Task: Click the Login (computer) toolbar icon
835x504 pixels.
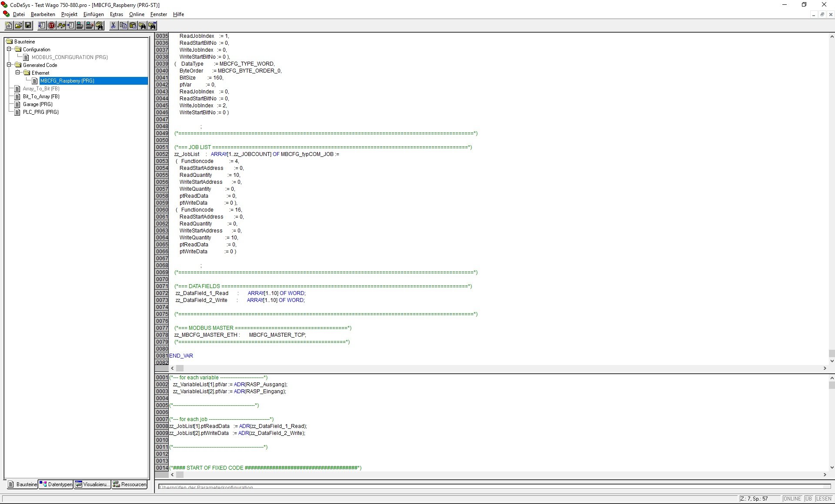Action: click(80, 26)
